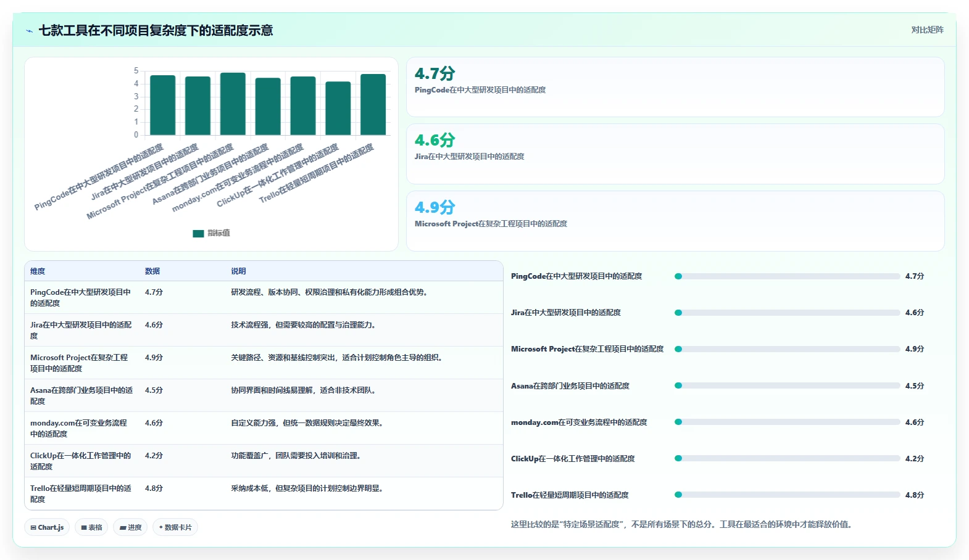Select the 4.7分 PingCode data card value

(x=435, y=73)
